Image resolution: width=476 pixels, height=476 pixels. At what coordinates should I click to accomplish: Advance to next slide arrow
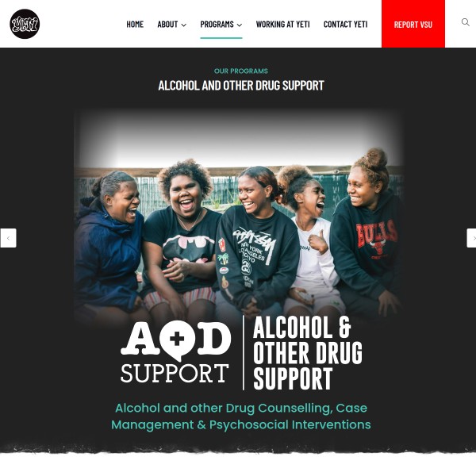tap(471, 238)
